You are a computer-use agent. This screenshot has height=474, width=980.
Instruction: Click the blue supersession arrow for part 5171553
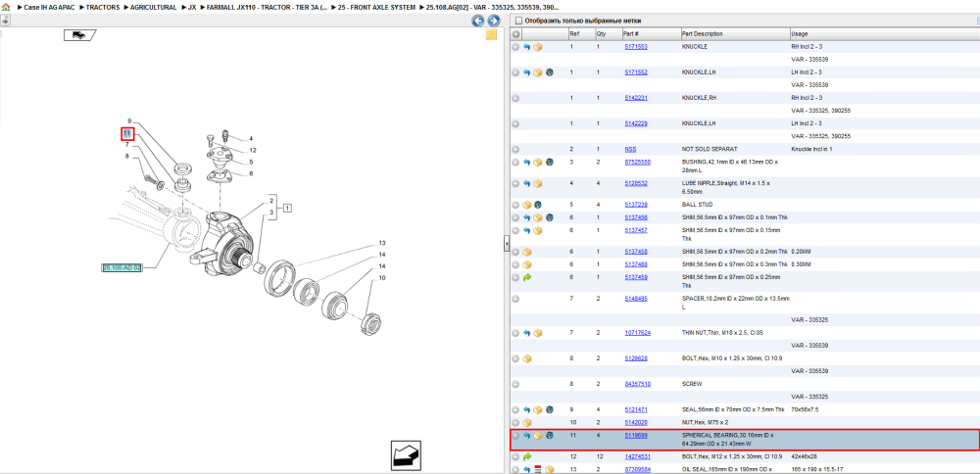point(527,47)
